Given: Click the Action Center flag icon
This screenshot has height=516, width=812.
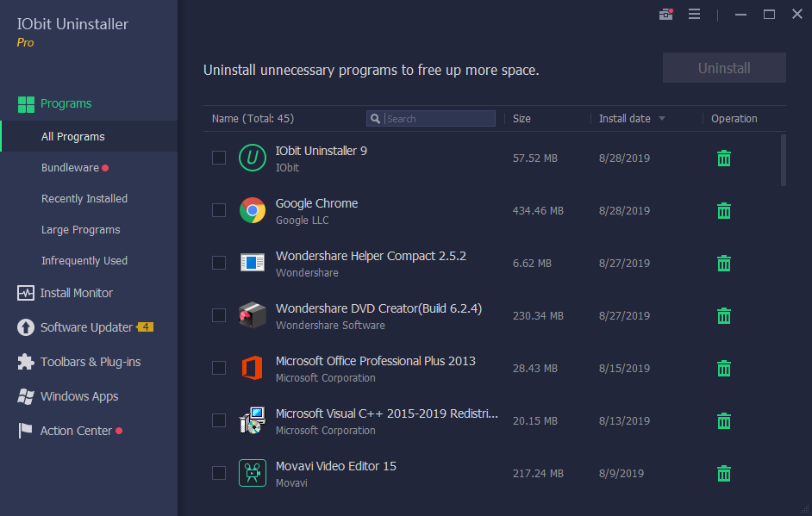Looking at the screenshot, I should click(25, 431).
